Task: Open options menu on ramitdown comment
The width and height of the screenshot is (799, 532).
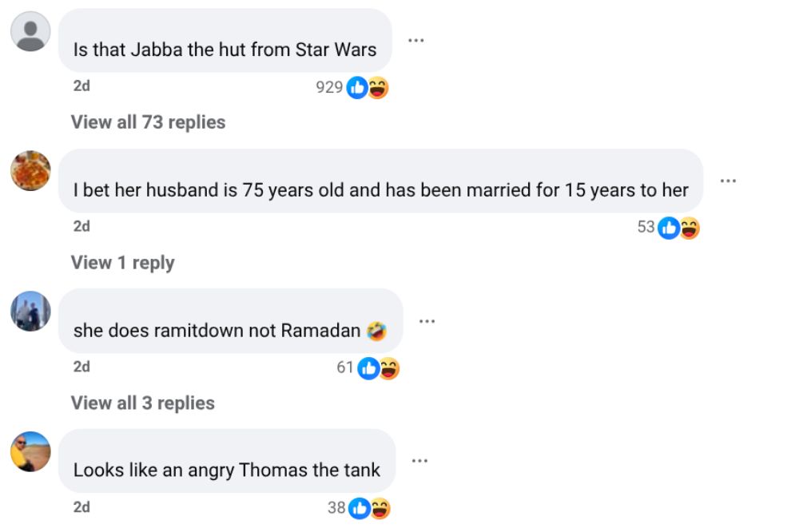Action: (x=427, y=321)
